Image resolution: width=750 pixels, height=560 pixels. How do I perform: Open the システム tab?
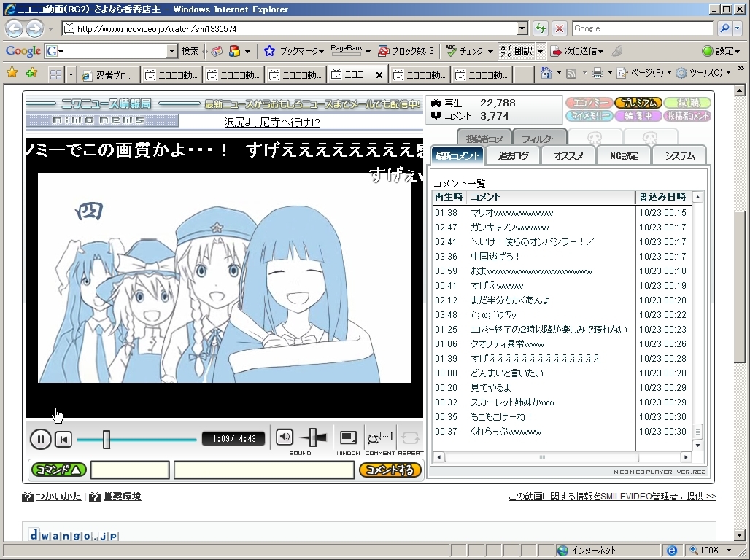coord(679,155)
